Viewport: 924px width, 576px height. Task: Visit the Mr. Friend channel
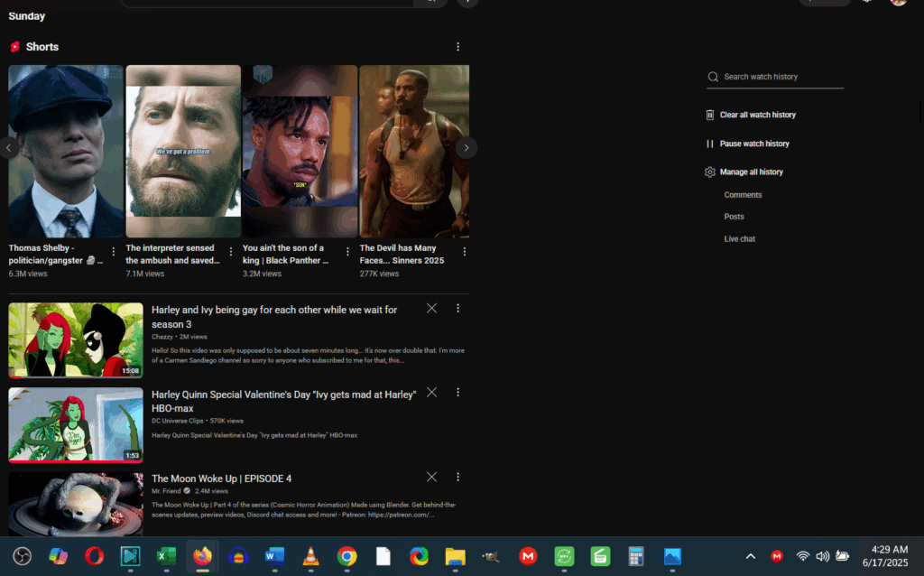coord(166,491)
